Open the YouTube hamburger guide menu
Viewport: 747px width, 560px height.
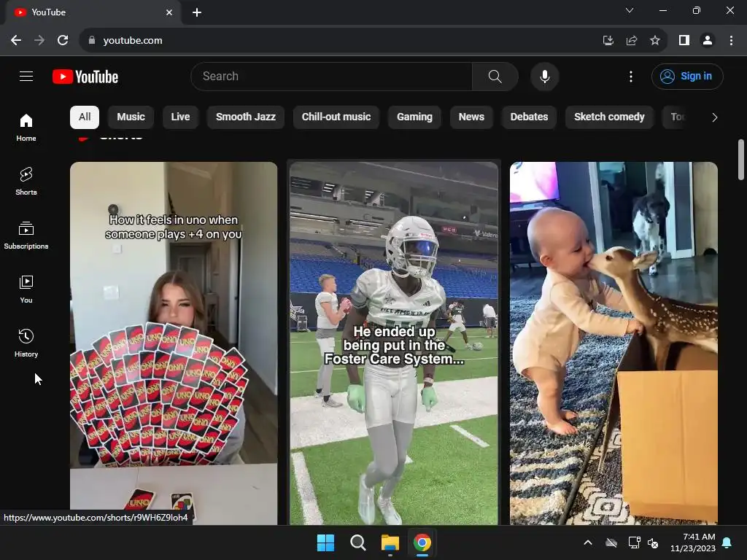(26, 76)
